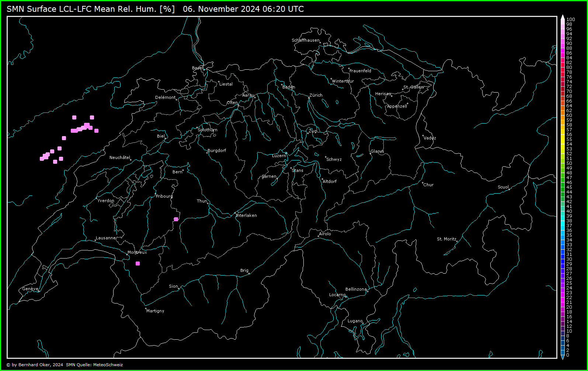The height and width of the screenshot is (371, 588).
Task: Click the map title 'SMN Surface LCL-LFC Mean Rel. Hum. [%]'
Action: tap(91, 9)
